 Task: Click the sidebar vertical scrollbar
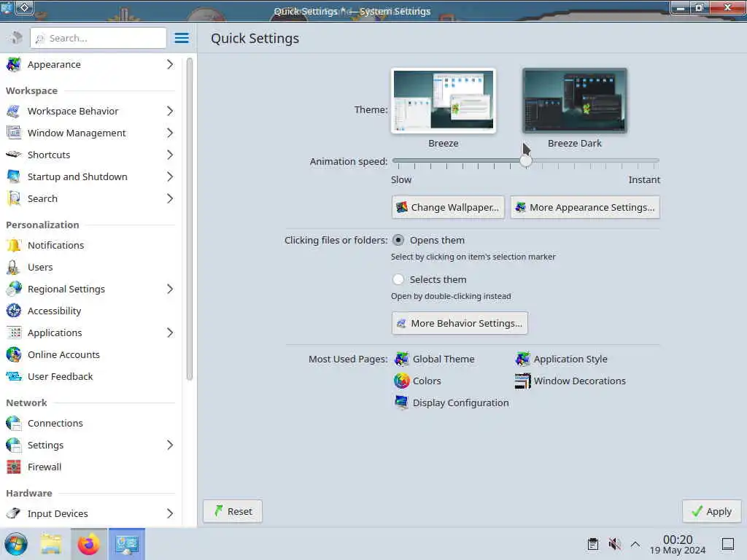tap(189, 219)
